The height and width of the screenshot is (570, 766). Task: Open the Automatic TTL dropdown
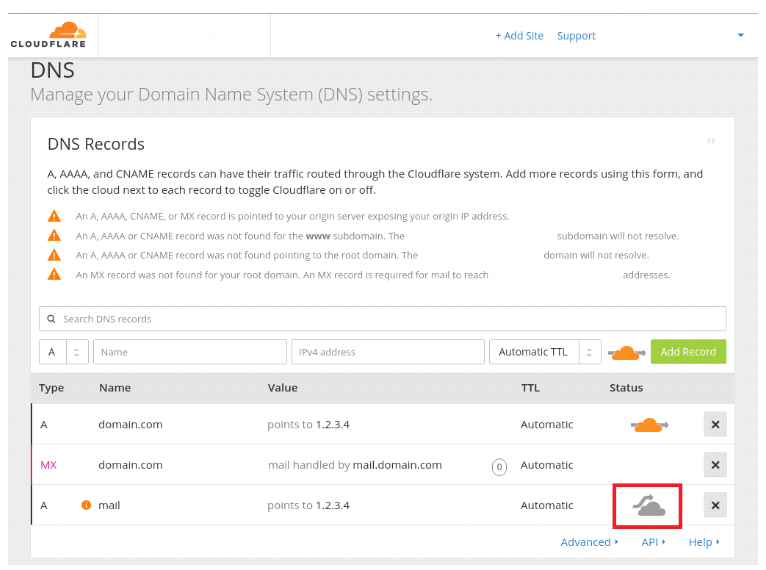tap(545, 352)
